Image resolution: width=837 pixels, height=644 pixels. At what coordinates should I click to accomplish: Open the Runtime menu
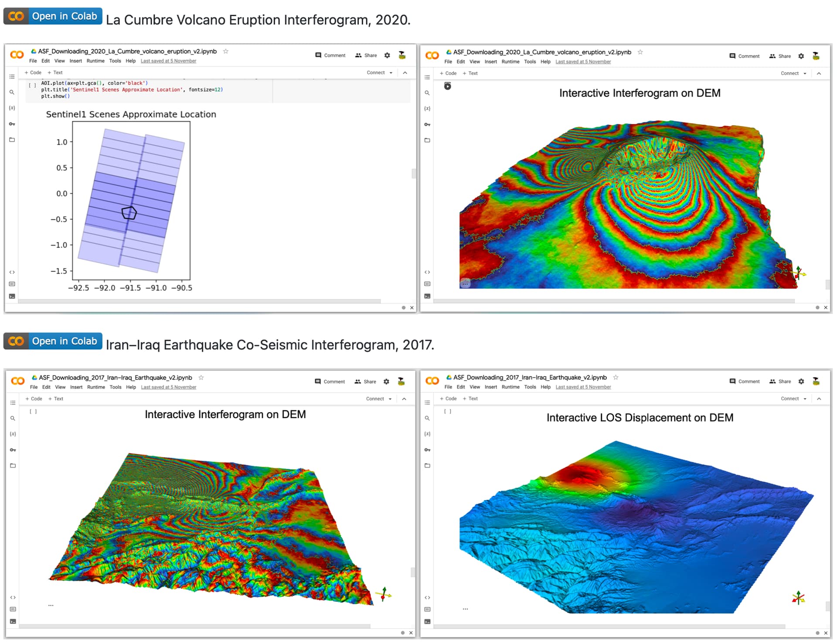[x=95, y=61]
